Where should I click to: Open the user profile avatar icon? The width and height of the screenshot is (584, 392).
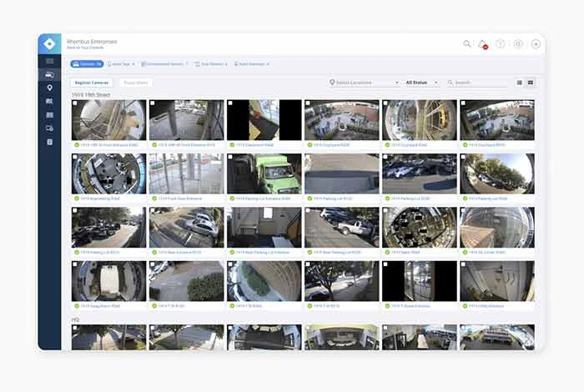[x=536, y=44]
